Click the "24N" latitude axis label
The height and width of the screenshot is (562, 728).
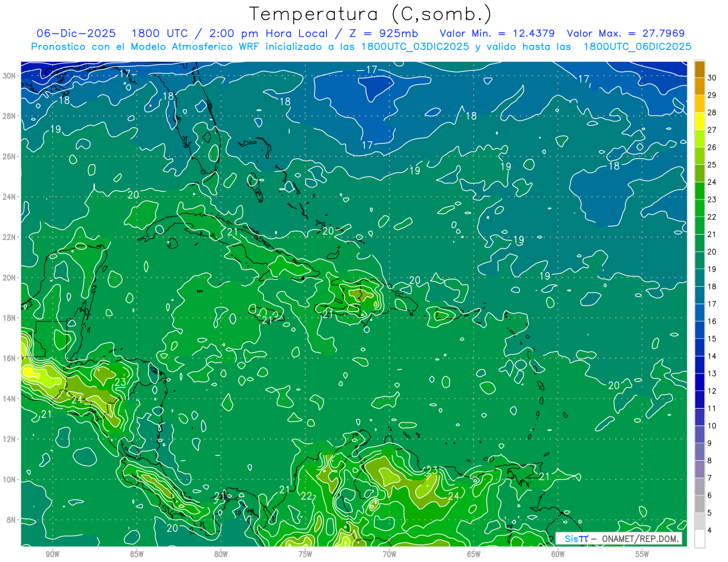(10, 197)
